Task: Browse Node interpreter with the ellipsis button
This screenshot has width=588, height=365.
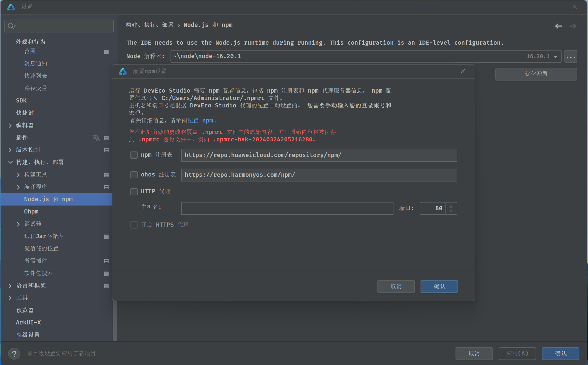Action: 571,56
